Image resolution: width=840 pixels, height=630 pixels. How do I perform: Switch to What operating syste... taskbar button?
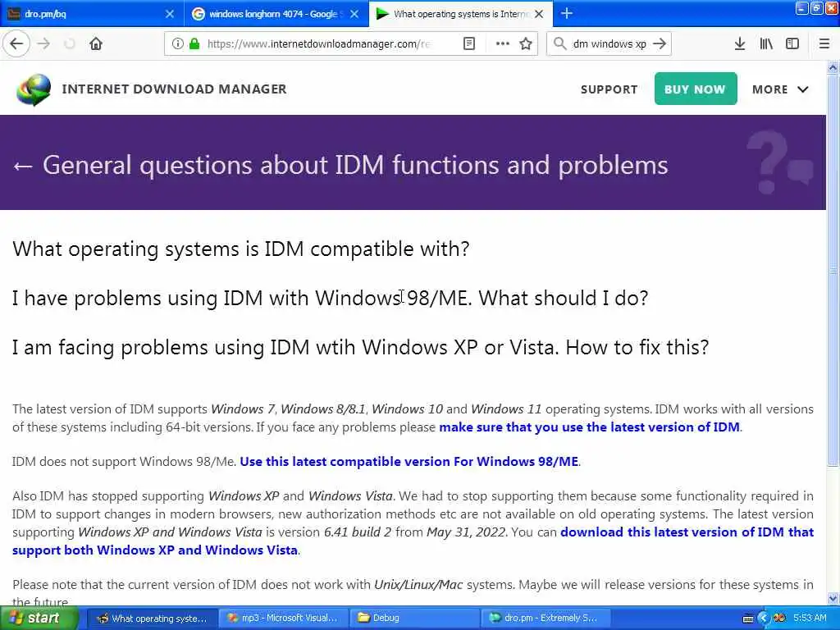point(153,619)
